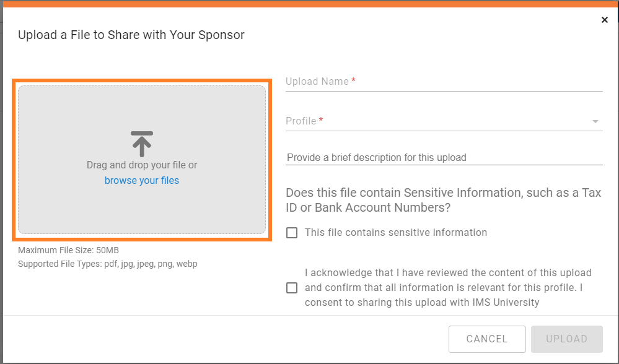The width and height of the screenshot is (619, 364).
Task: Click the red asterisk beside Profile
Action: click(x=321, y=120)
